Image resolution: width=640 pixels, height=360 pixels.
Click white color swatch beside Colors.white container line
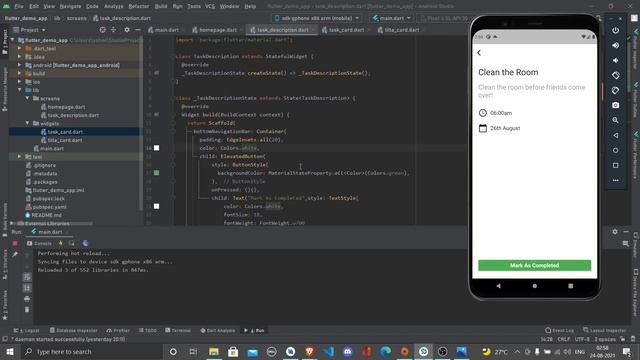(156, 148)
